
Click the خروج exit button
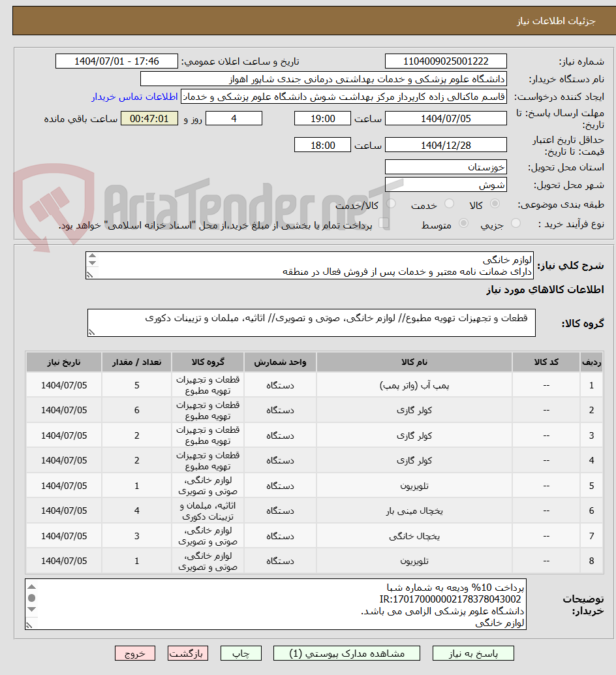click(135, 653)
